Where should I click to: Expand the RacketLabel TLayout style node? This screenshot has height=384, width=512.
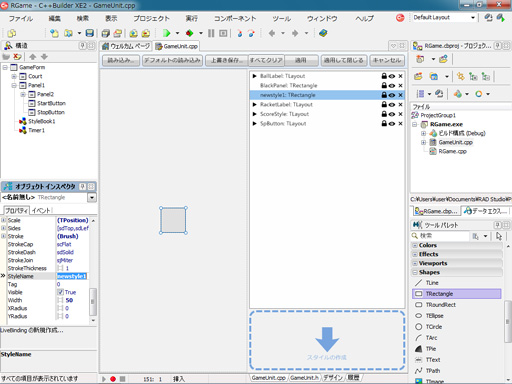tap(255, 105)
